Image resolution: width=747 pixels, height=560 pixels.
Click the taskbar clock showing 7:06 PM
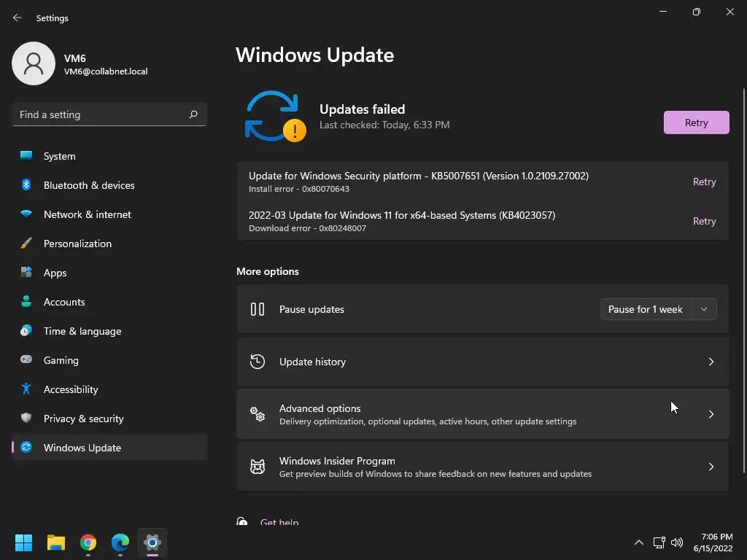coord(713,542)
